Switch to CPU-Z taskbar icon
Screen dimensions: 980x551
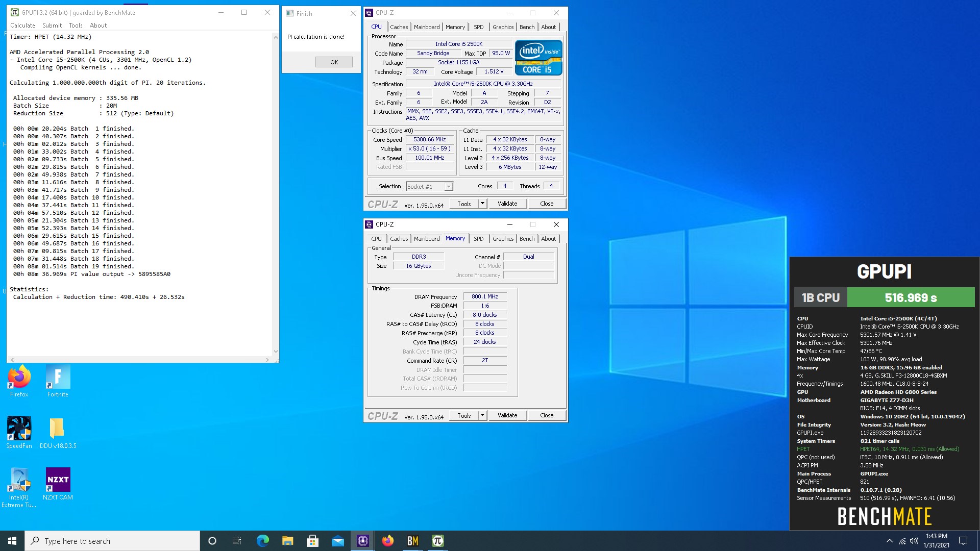363,541
